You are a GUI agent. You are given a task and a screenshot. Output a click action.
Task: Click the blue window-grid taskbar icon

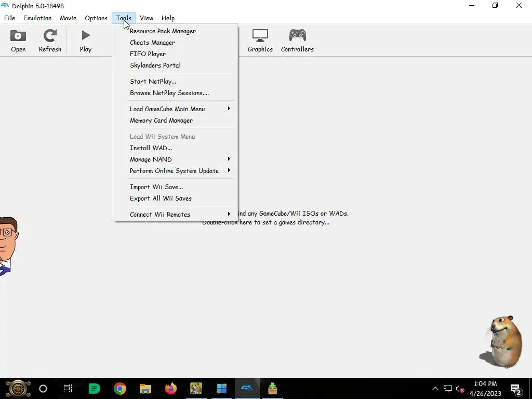(221, 389)
